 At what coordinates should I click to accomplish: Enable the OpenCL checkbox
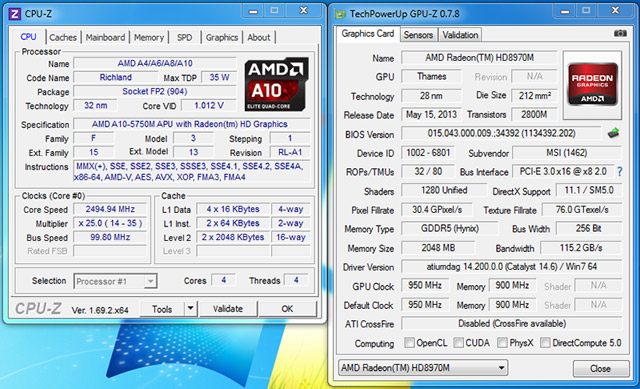409,342
